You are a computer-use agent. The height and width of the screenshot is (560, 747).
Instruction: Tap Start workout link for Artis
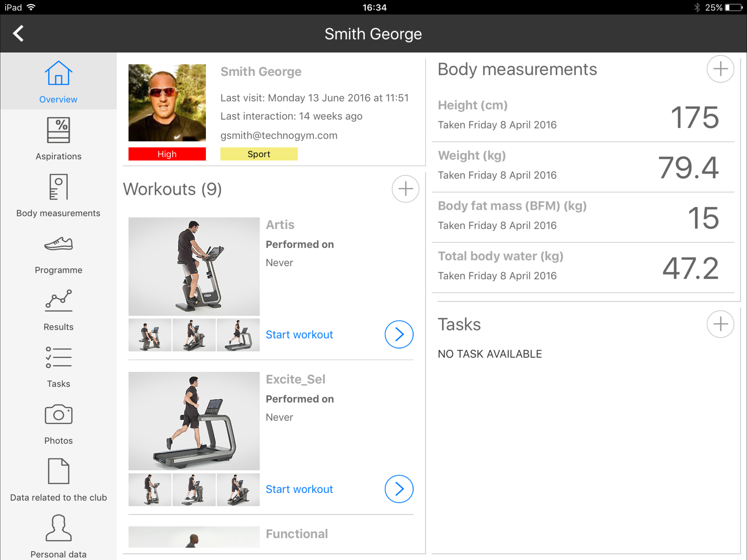coord(299,334)
